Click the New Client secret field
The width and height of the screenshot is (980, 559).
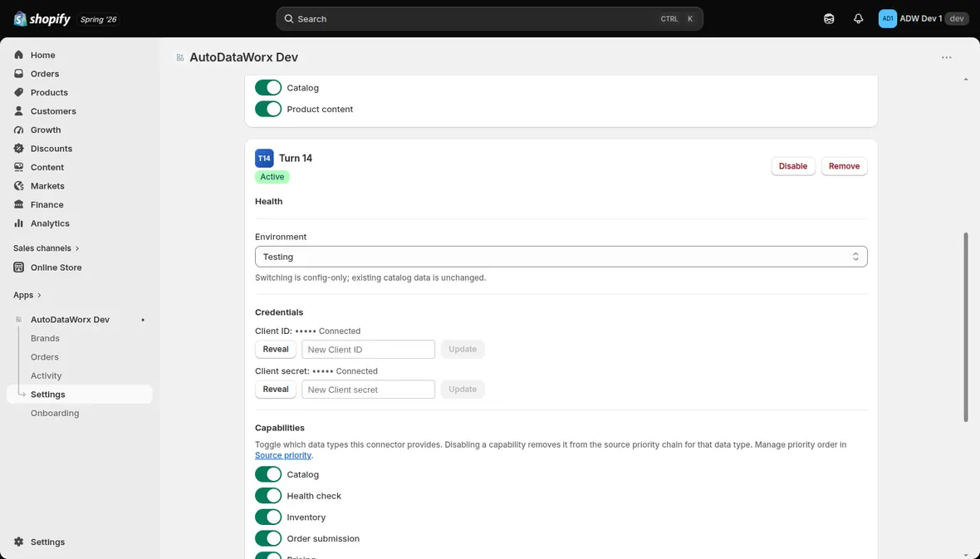368,390
